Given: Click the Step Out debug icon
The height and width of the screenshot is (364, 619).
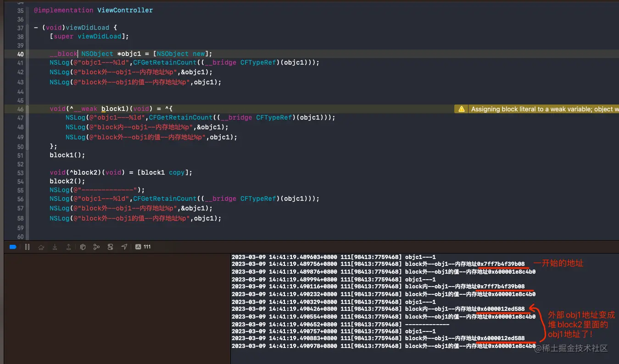Looking at the screenshot, I should pyautogui.click(x=68, y=247).
